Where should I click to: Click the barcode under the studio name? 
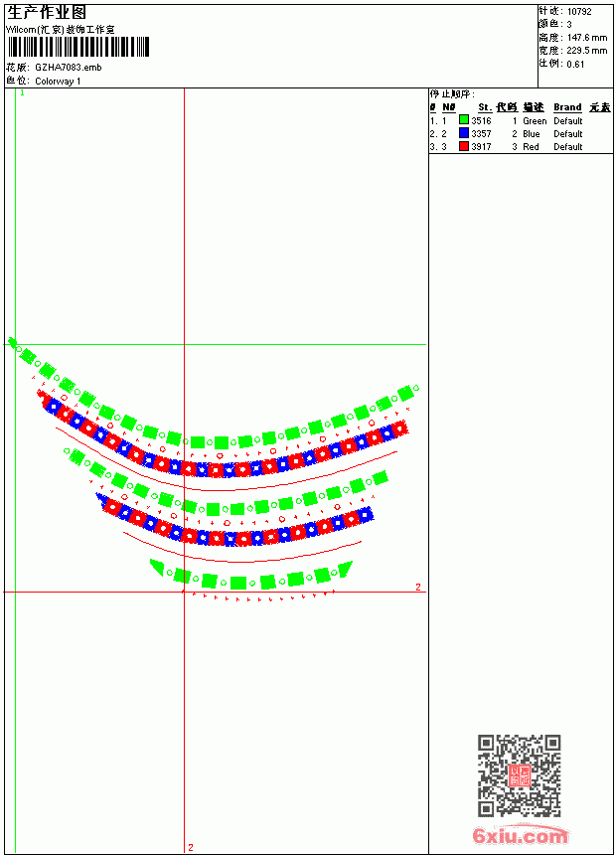click(x=78, y=47)
